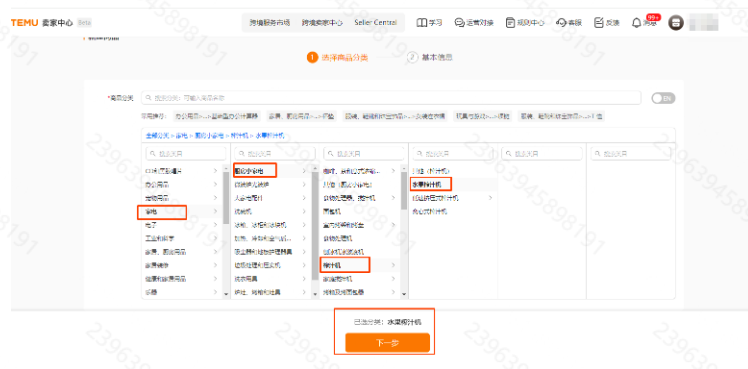Image resolution: width=748 pixels, height=369 pixels.
Task: Expand the 洗衣机 row chevron
Action: tap(304, 211)
